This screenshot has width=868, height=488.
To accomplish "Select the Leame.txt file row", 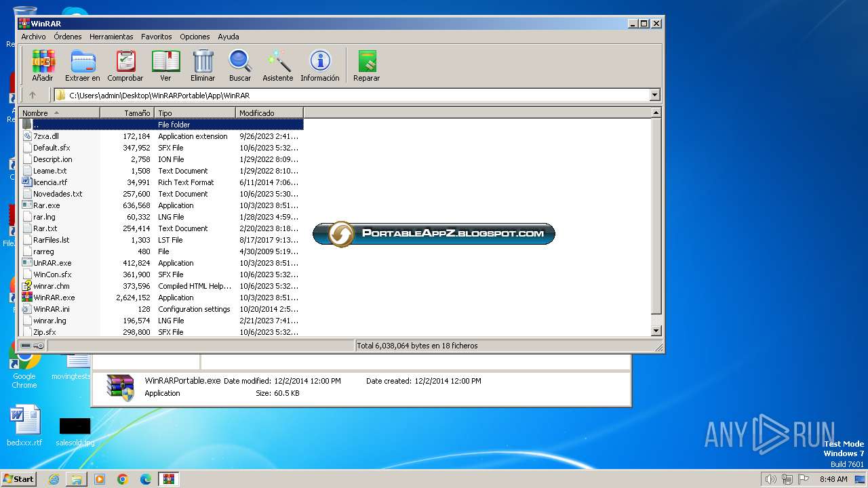I will tap(161, 171).
